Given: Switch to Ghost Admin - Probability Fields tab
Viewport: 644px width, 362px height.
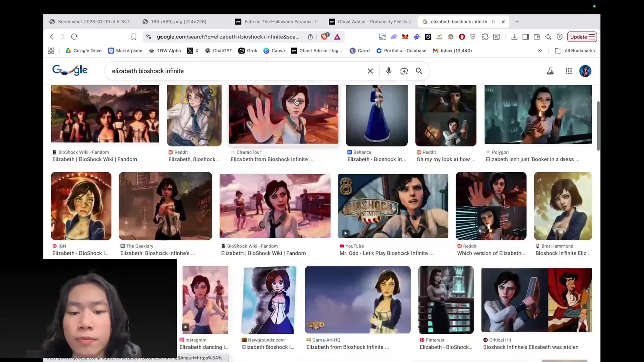Looking at the screenshot, I should point(370,22).
